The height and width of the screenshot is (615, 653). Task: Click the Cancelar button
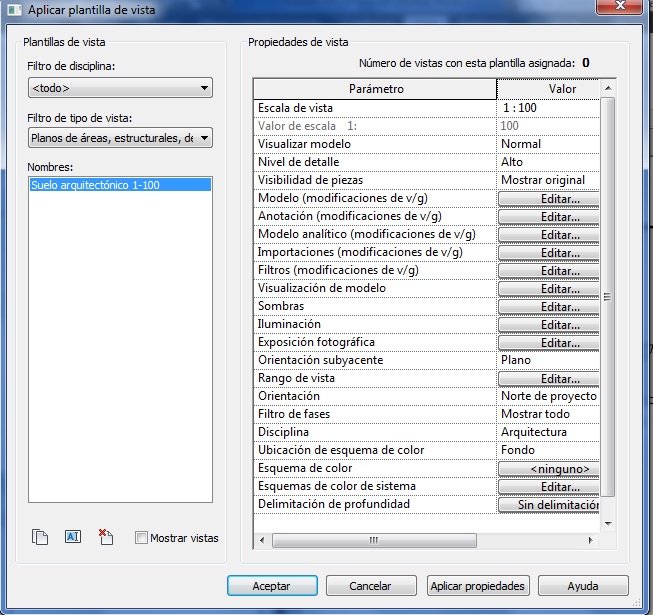(372, 586)
